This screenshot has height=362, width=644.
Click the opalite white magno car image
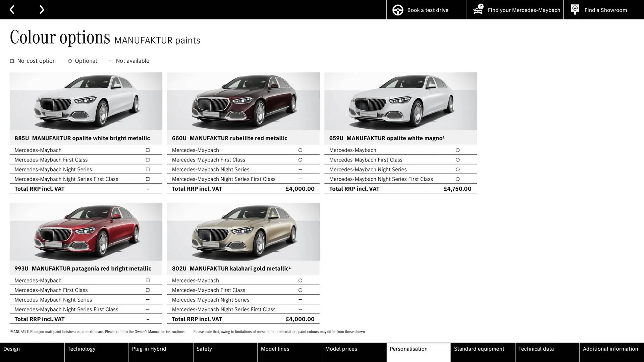(400, 102)
